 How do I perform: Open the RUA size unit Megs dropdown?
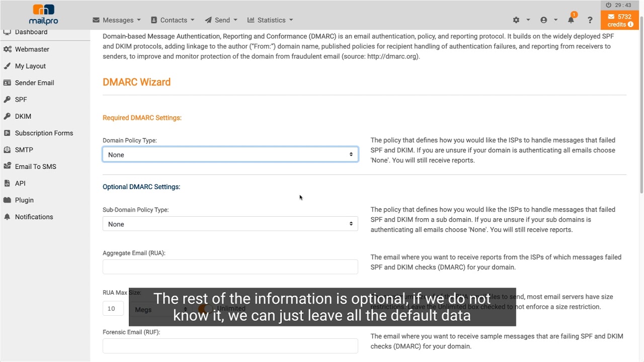(x=160, y=309)
